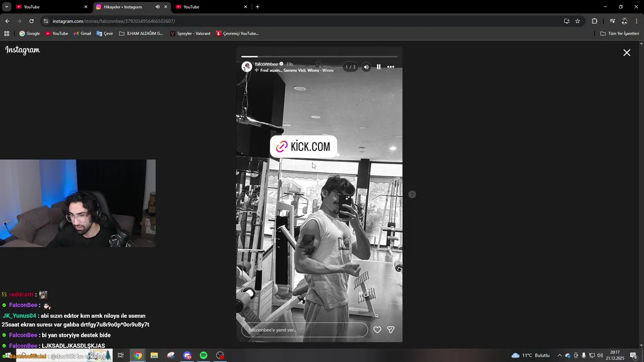Expand the Tüm Yer İşaretleri folder

point(620,34)
